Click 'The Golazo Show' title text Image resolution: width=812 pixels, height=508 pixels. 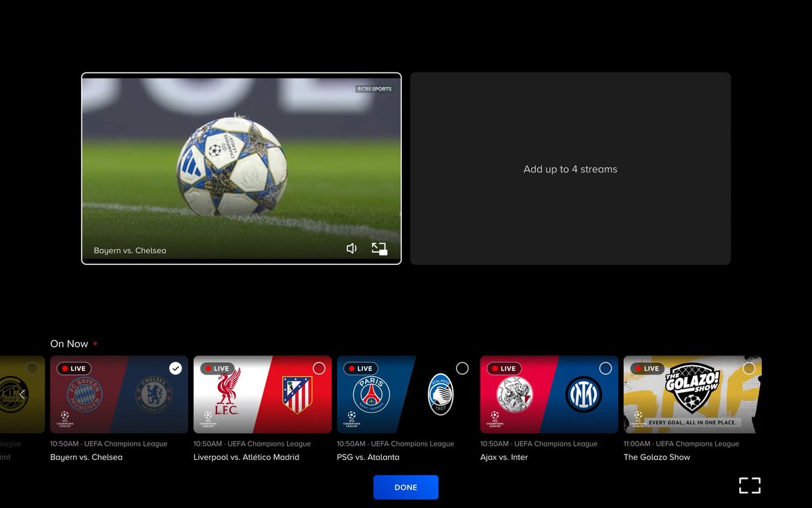coord(657,457)
